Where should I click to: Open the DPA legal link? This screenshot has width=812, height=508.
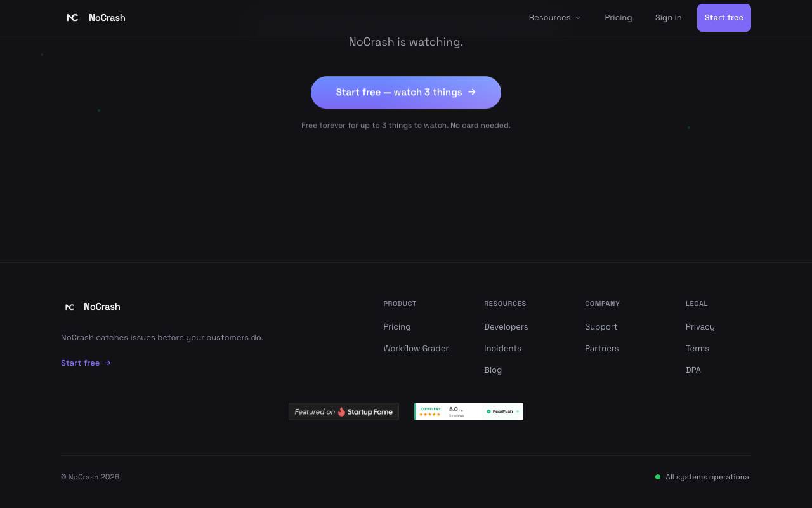pos(693,370)
